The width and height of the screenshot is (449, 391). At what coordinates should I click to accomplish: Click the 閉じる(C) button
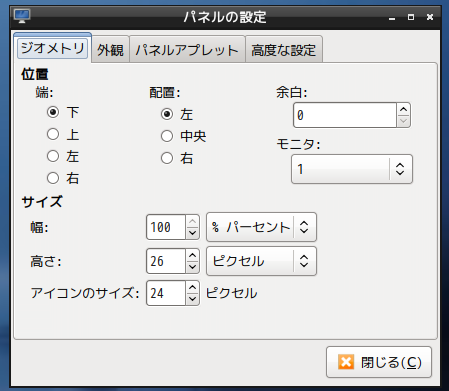[379, 362]
